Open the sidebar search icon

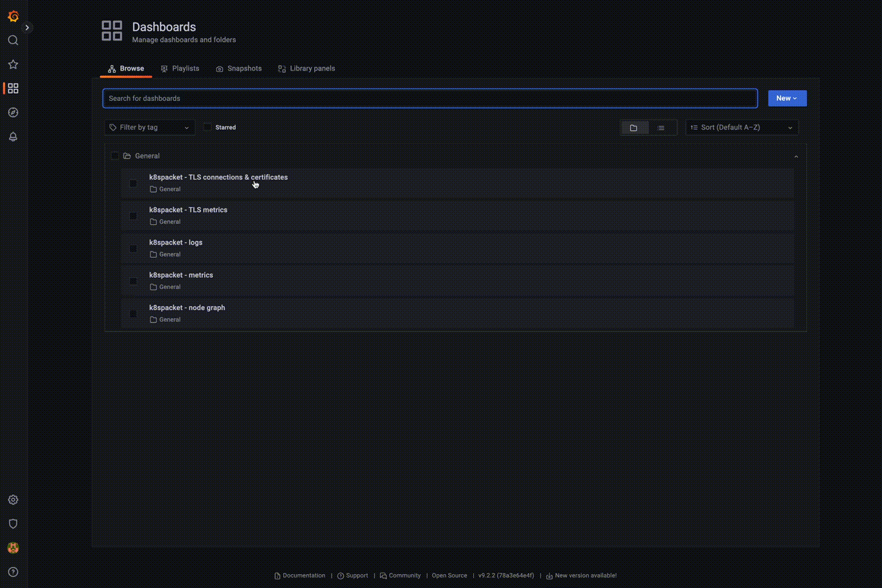(x=13, y=40)
